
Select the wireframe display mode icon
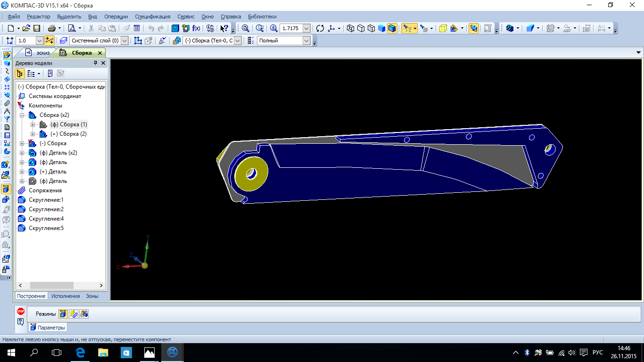point(350,28)
